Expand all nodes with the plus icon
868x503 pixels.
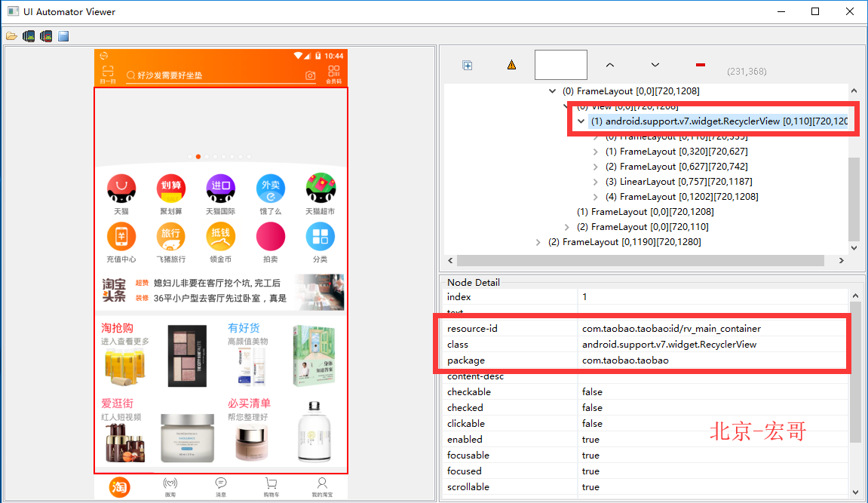click(468, 66)
